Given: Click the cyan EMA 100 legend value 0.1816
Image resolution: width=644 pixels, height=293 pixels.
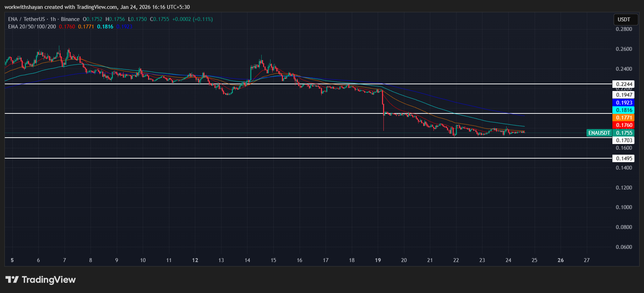Looking at the screenshot, I should coord(105,27).
